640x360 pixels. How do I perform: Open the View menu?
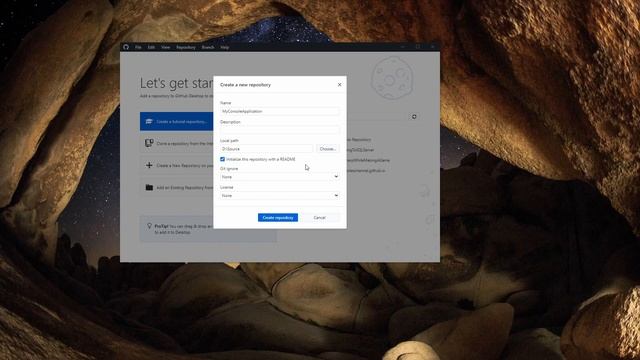point(165,47)
